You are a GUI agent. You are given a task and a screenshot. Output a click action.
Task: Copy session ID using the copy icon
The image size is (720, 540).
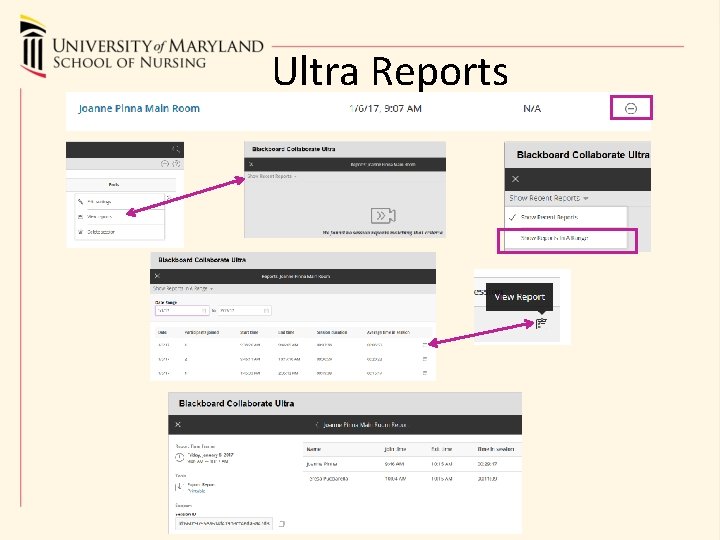click(281, 523)
